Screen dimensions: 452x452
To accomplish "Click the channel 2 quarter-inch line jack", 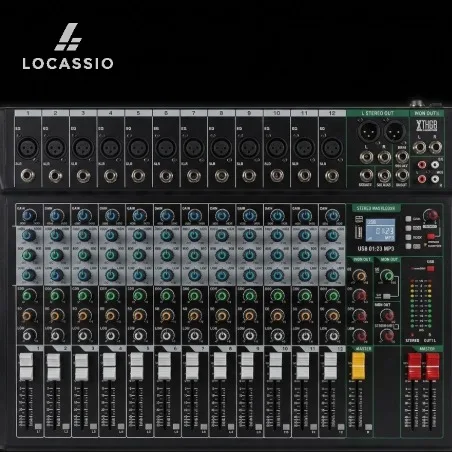I will [x=56, y=176].
